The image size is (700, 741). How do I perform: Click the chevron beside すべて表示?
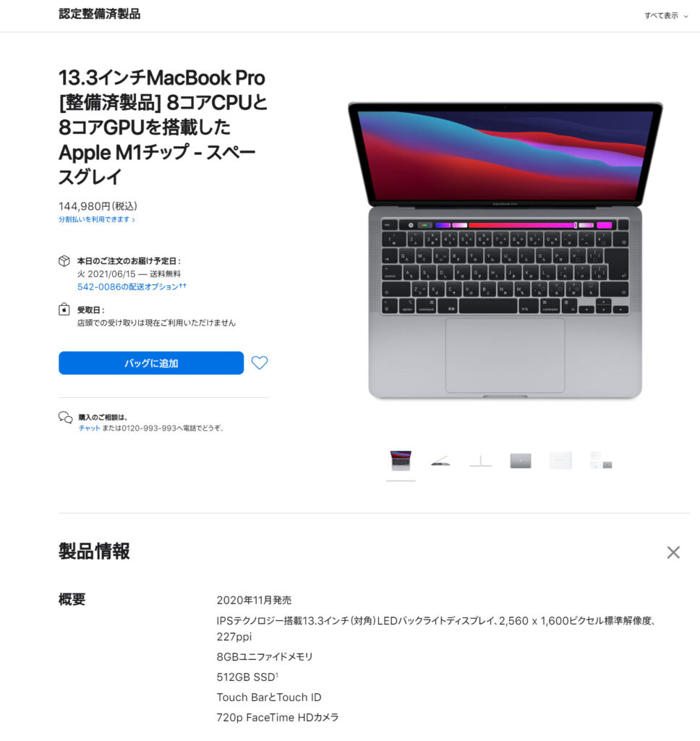pos(686,16)
